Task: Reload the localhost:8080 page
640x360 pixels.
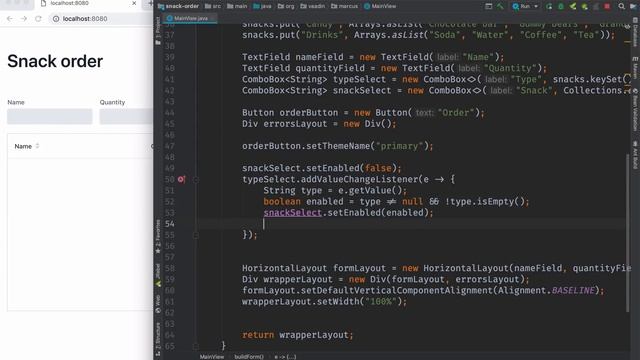Action: 38,19
